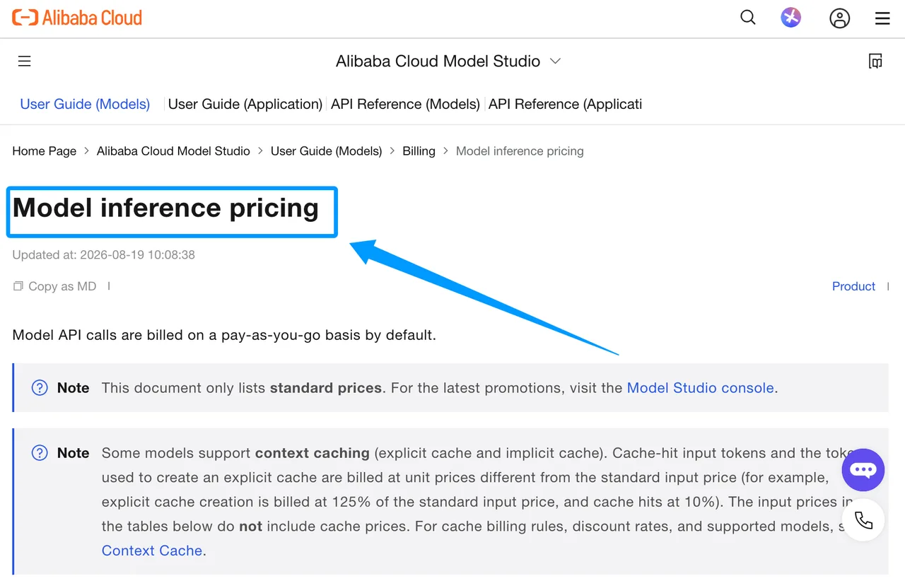The height and width of the screenshot is (588, 905).
Task: Click the User Guide (Models) breadcrumb
Action: (x=327, y=151)
